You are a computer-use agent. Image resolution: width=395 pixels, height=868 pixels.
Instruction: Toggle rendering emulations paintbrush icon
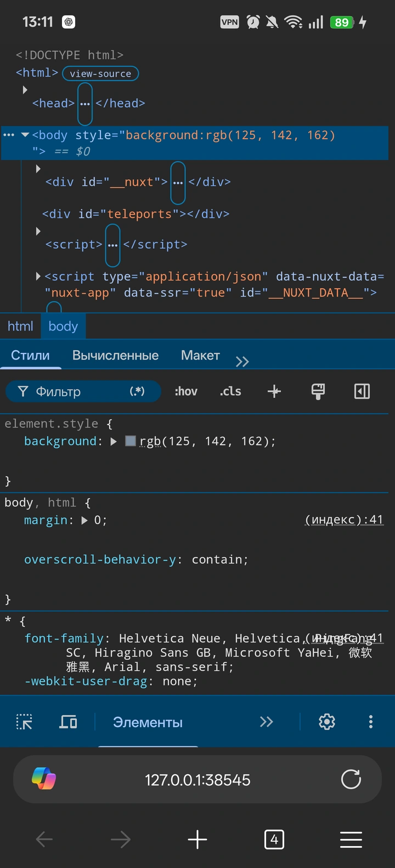pos(318,391)
